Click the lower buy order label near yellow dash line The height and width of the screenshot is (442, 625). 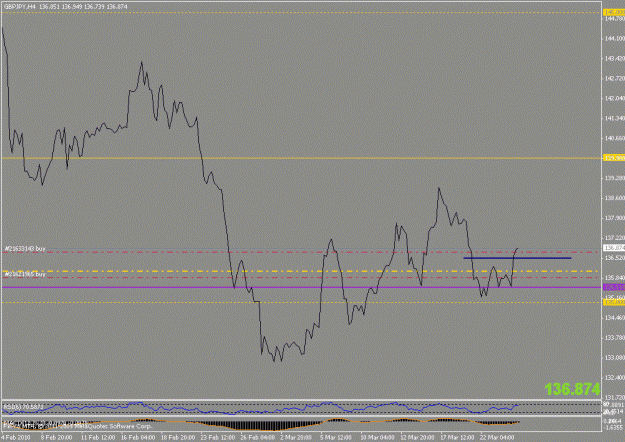(25, 274)
